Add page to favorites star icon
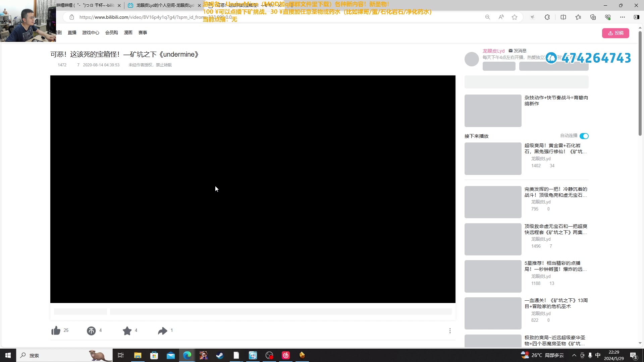 click(515, 17)
